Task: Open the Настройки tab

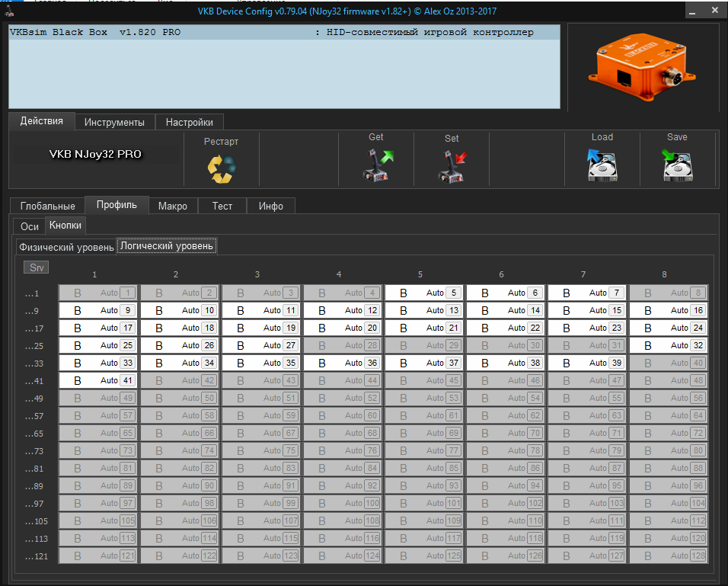Action: coord(190,122)
